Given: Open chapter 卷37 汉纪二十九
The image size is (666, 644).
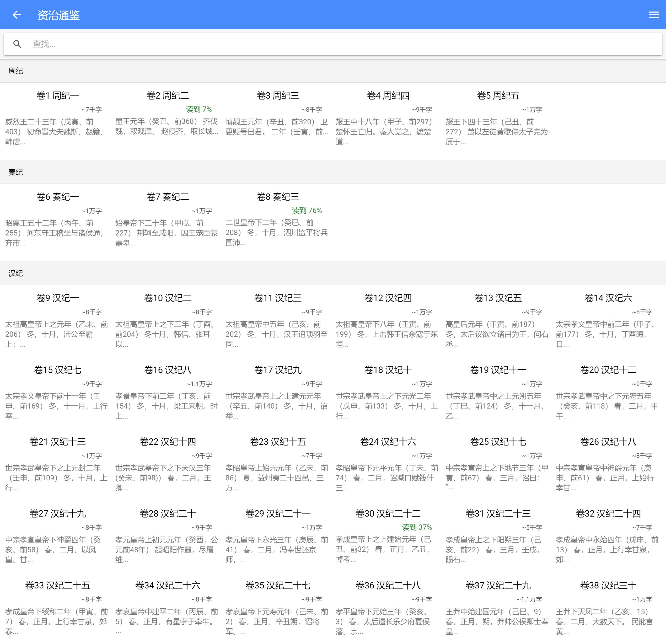Looking at the screenshot, I should point(498,585).
